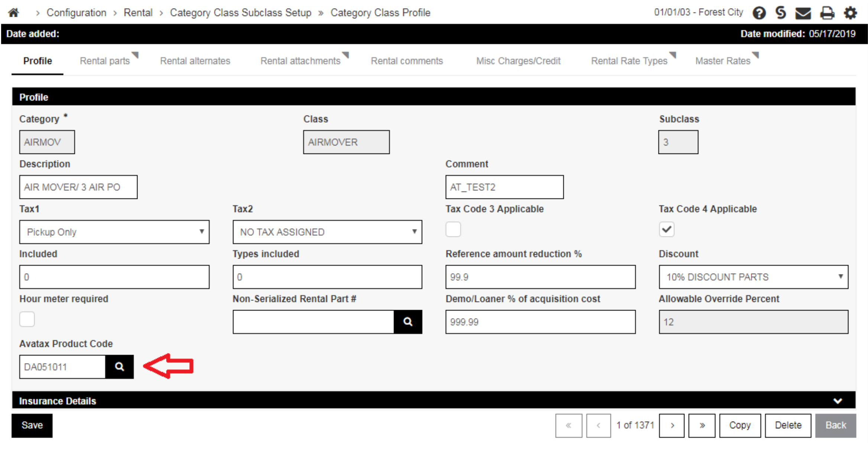Open the Rental attachments tab
The image size is (868, 451).
pos(301,61)
